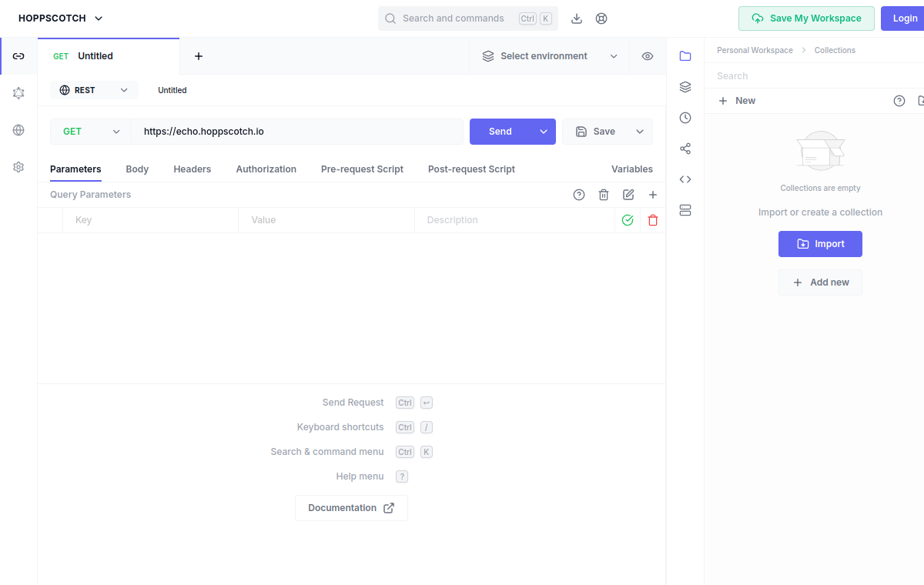The width and height of the screenshot is (924, 585).
Task: Click the parameter Value field
Action: [326, 220]
